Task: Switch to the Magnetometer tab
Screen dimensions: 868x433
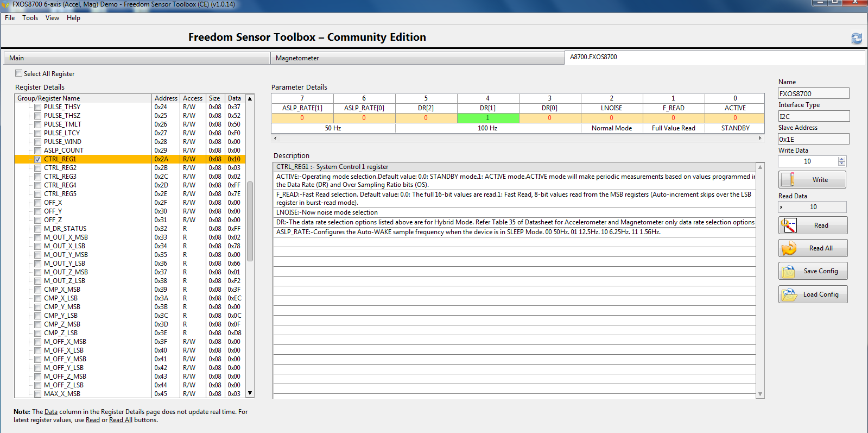Action: pyautogui.click(x=417, y=58)
